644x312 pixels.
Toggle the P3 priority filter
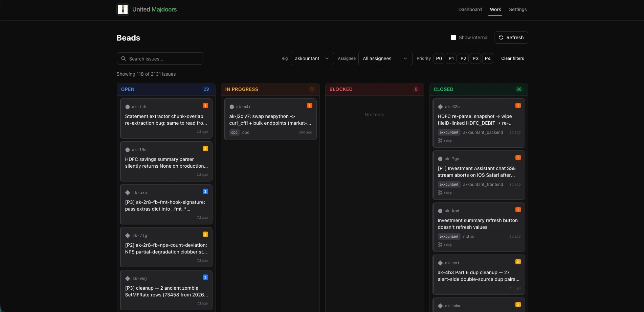coord(475,58)
